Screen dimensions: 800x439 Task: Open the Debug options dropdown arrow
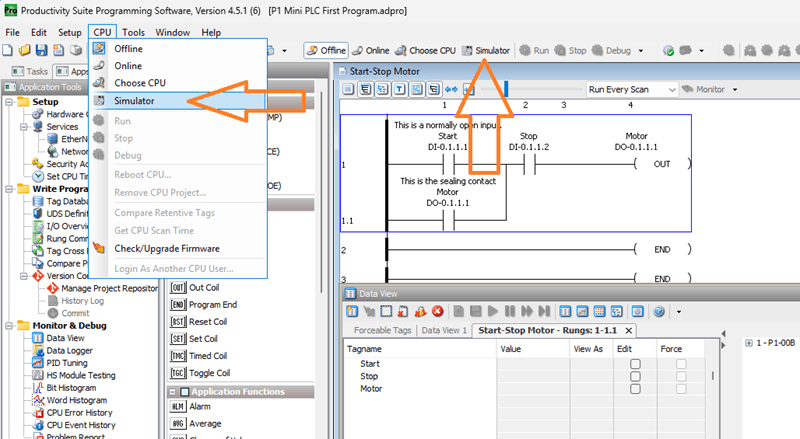[641, 51]
